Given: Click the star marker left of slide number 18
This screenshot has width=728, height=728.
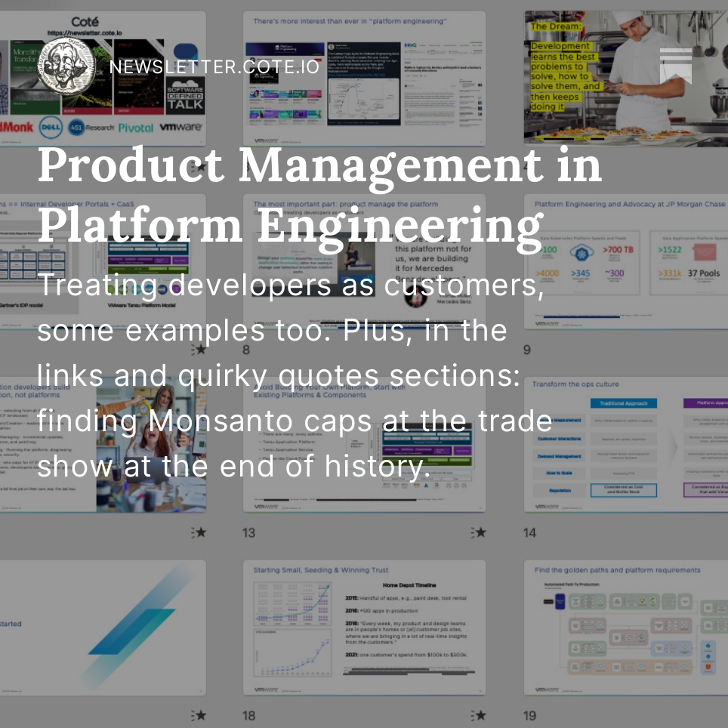Looking at the screenshot, I should [199, 715].
